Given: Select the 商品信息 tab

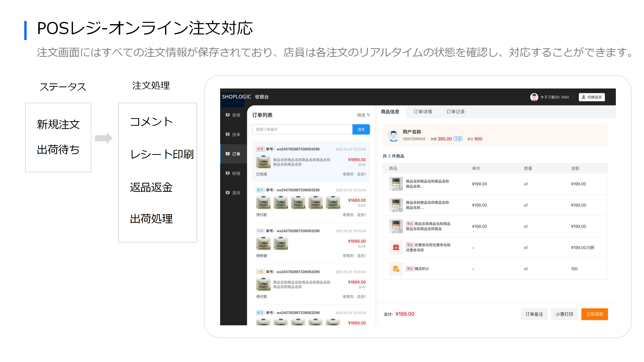Looking at the screenshot, I should (390, 112).
